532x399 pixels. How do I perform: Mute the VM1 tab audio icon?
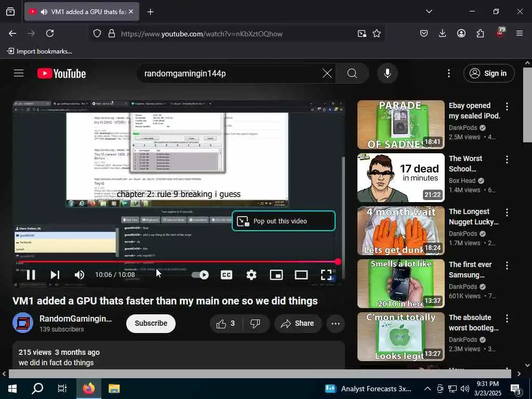44,12
